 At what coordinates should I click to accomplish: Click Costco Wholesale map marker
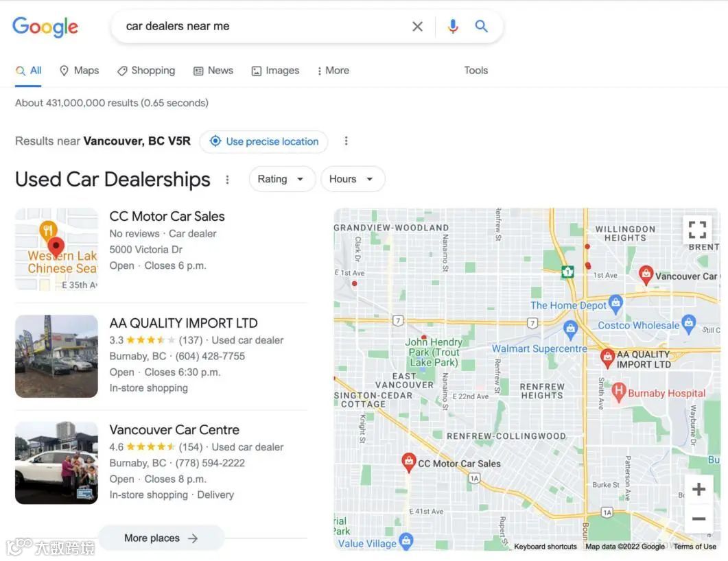tap(689, 324)
